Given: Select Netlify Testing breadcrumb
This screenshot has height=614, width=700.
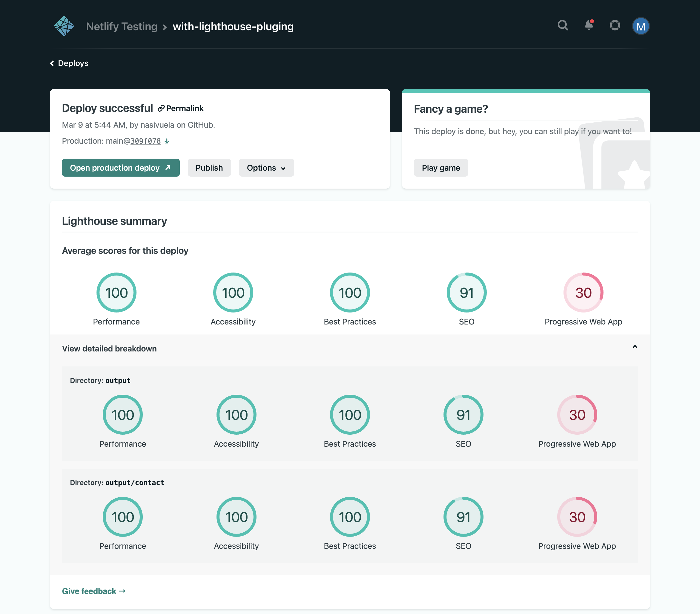Looking at the screenshot, I should [x=121, y=26].
